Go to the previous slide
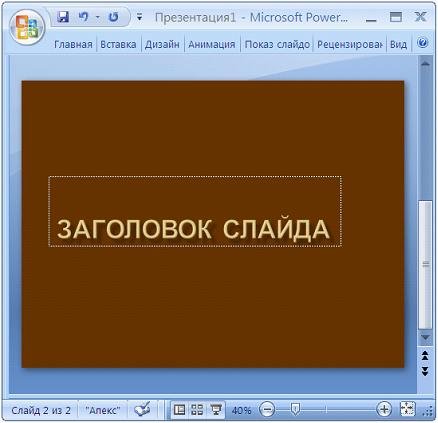Viewport: 438px width, 423px height. pyautogui.click(x=425, y=356)
